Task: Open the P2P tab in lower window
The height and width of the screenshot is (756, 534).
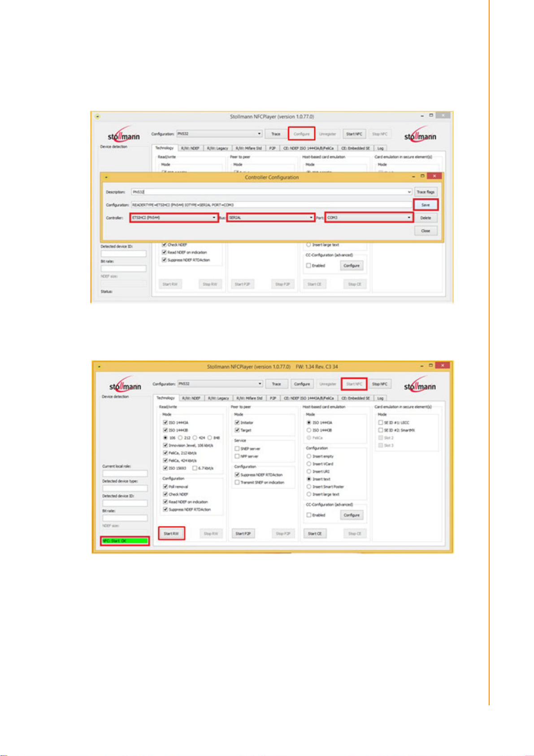Action: tap(273, 398)
